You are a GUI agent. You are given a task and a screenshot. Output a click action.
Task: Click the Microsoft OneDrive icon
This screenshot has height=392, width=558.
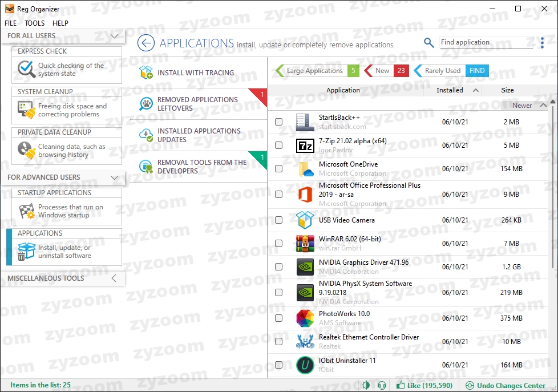[x=305, y=169]
